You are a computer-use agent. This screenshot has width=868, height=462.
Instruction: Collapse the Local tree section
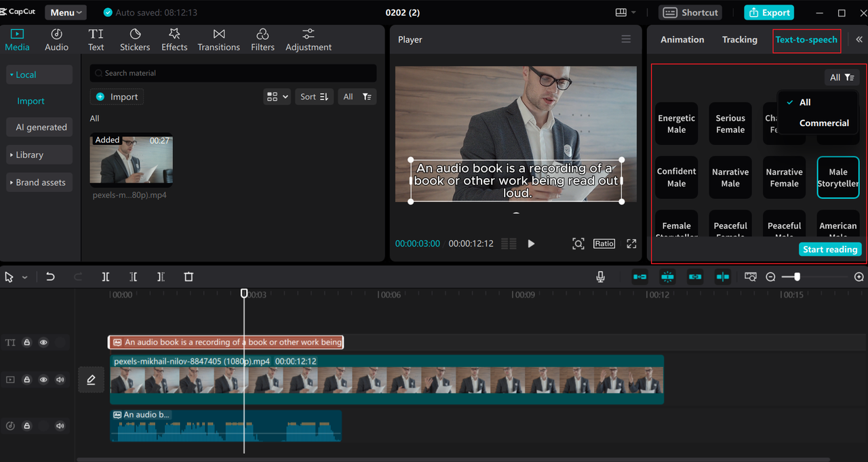pos(39,75)
